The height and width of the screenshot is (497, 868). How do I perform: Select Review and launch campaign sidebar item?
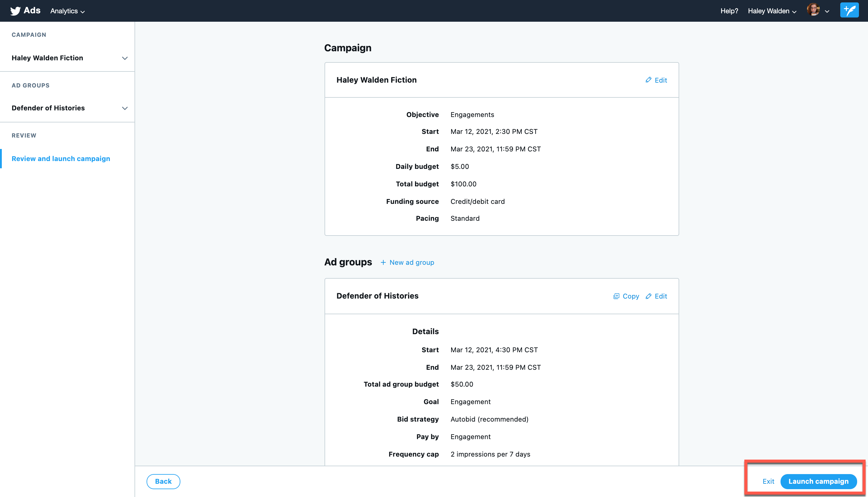(x=61, y=159)
